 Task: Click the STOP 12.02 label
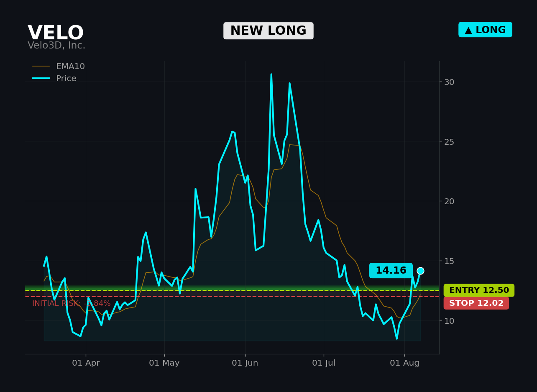[x=476, y=303]
